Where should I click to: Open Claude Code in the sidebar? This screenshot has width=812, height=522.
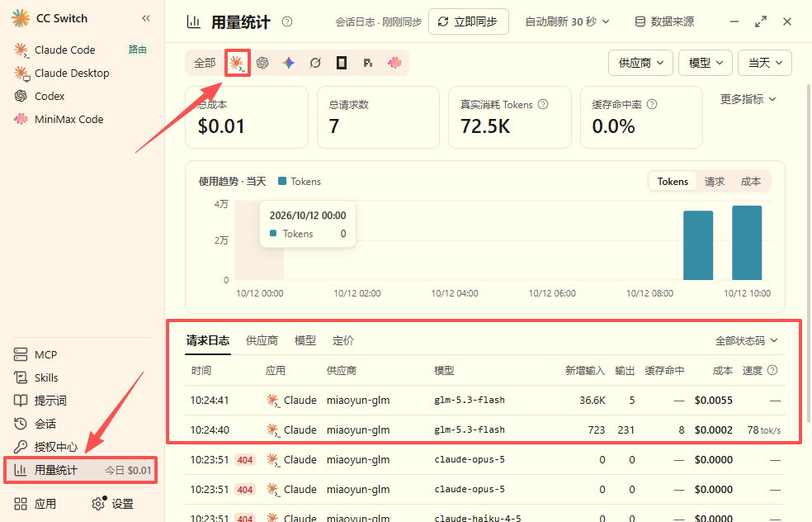pos(64,50)
